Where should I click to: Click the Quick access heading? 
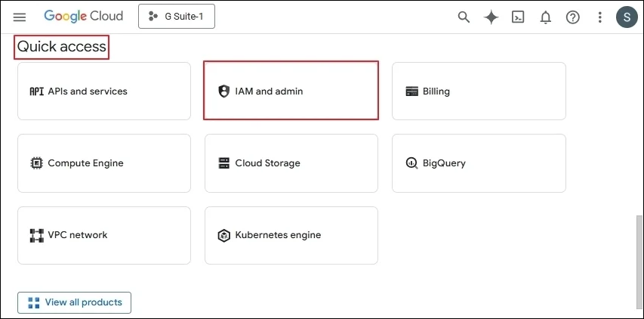pos(62,46)
